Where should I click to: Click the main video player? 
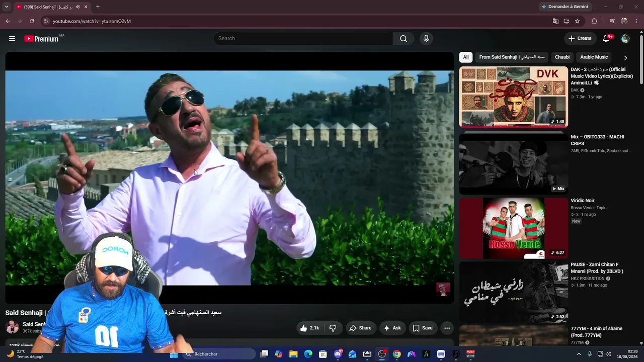tap(229, 177)
